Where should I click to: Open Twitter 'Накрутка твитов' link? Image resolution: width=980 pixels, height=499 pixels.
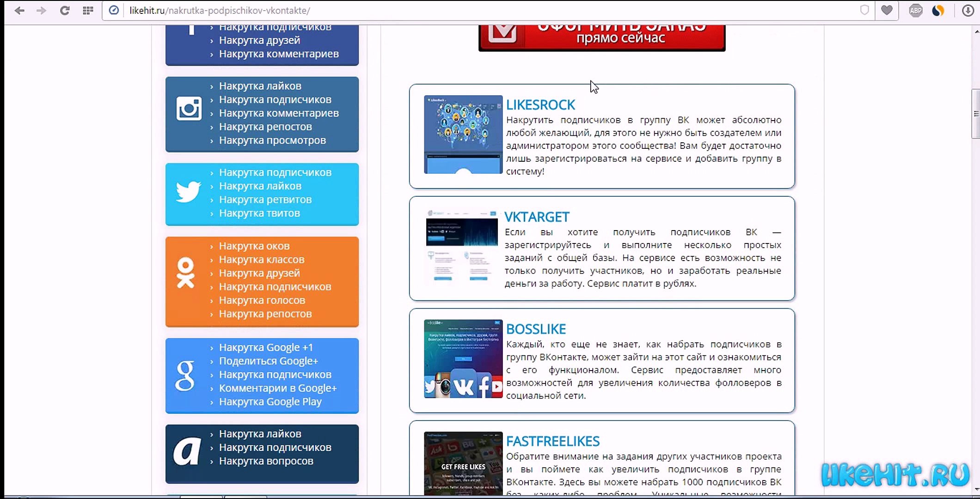tap(259, 213)
